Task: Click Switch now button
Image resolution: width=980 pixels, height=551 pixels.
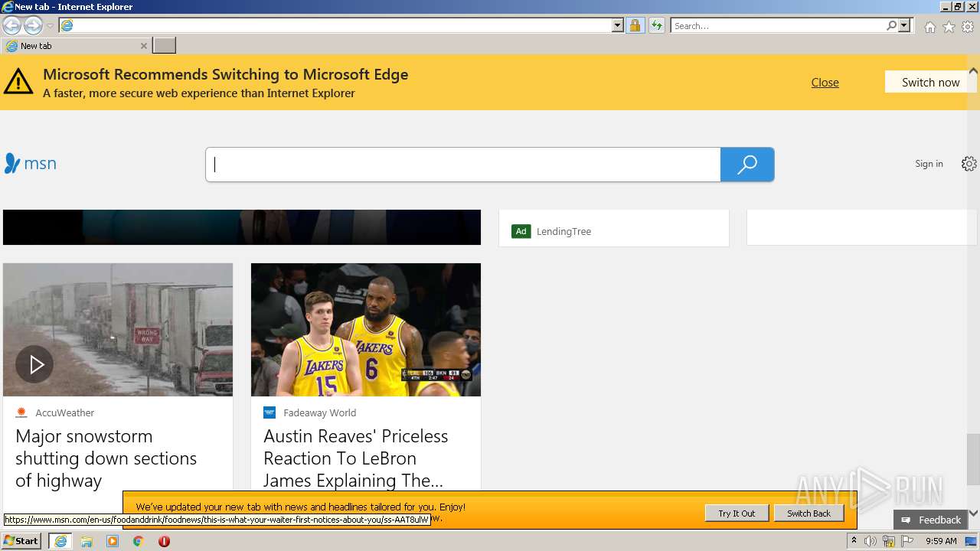Action: [930, 82]
